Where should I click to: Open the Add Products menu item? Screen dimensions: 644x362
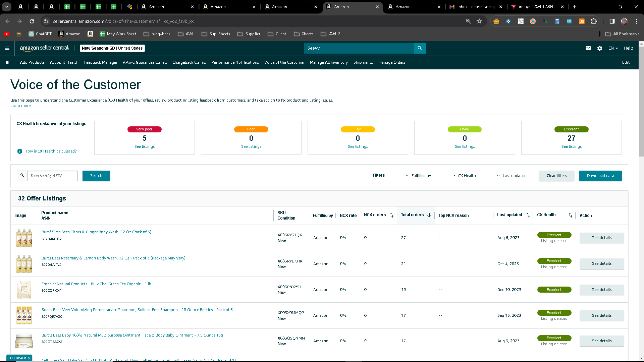(32, 62)
